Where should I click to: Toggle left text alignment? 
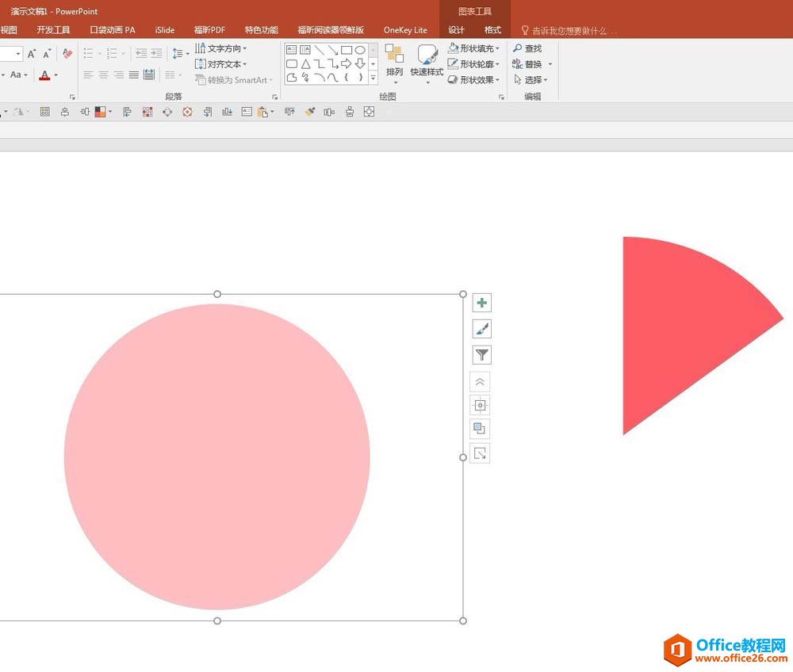click(88, 75)
